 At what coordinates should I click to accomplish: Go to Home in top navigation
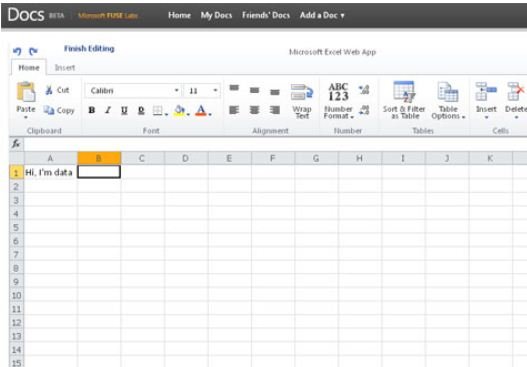179,15
